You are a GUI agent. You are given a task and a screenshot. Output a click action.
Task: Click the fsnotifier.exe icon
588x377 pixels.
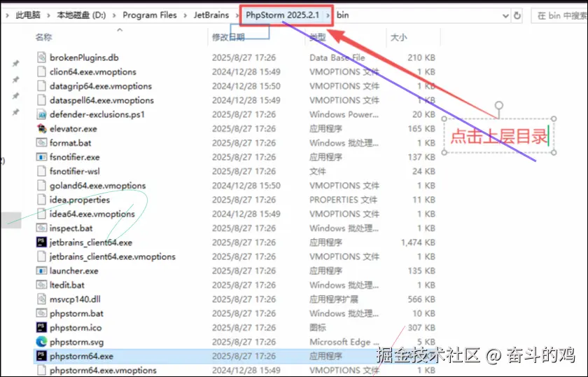pyautogui.click(x=41, y=157)
